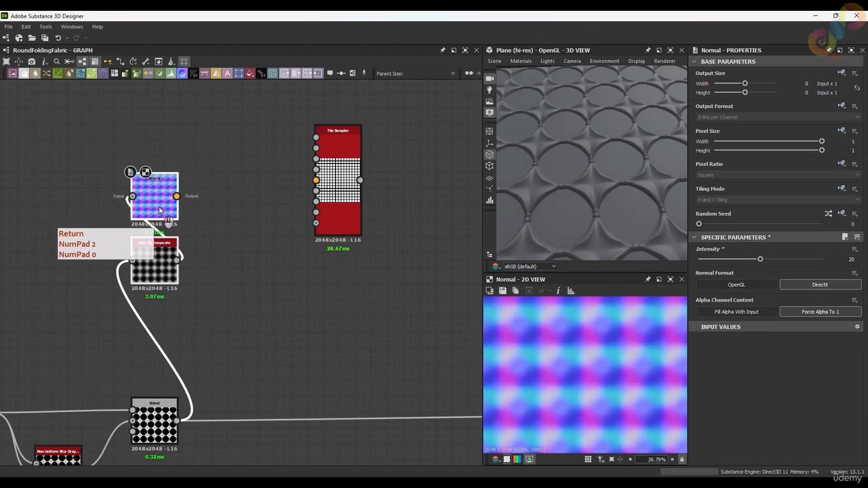Image resolution: width=868 pixels, height=488 pixels.
Task: Click the info 'i' icon in 2D view toolbar
Action: click(x=558, y=291)
